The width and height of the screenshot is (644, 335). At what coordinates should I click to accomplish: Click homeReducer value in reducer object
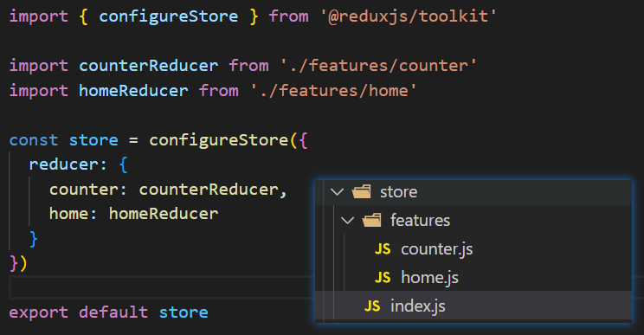164,214
